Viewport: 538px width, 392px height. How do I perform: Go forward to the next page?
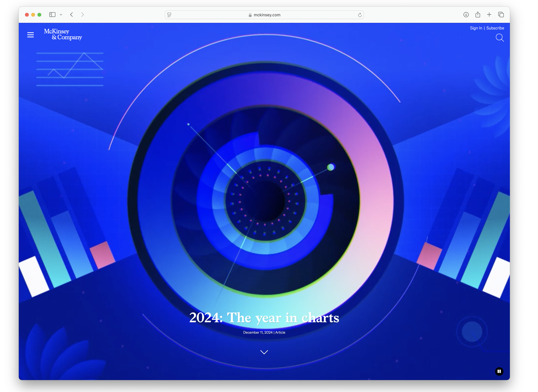pos(82,14)
